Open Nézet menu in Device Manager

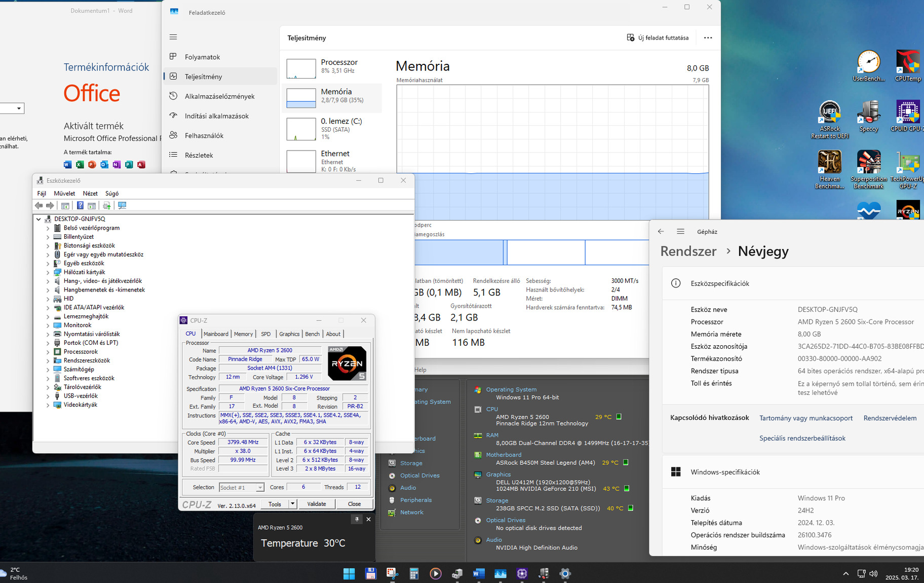coord(90,193)
